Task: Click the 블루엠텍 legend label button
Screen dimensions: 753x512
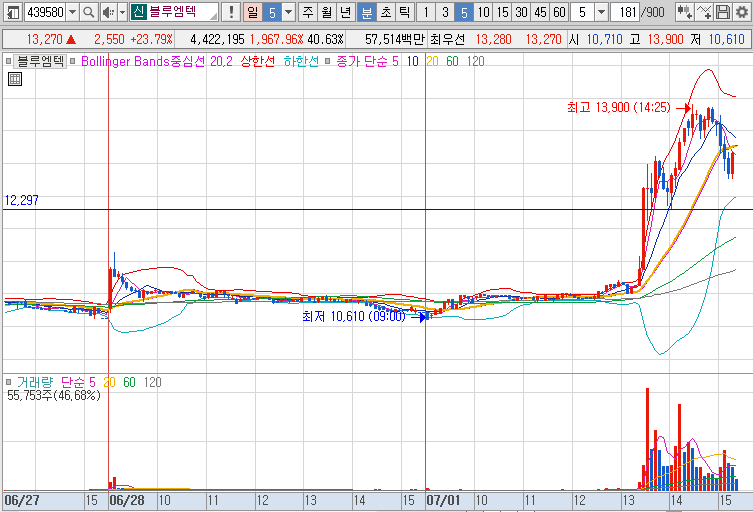Action: coord(40,61)
